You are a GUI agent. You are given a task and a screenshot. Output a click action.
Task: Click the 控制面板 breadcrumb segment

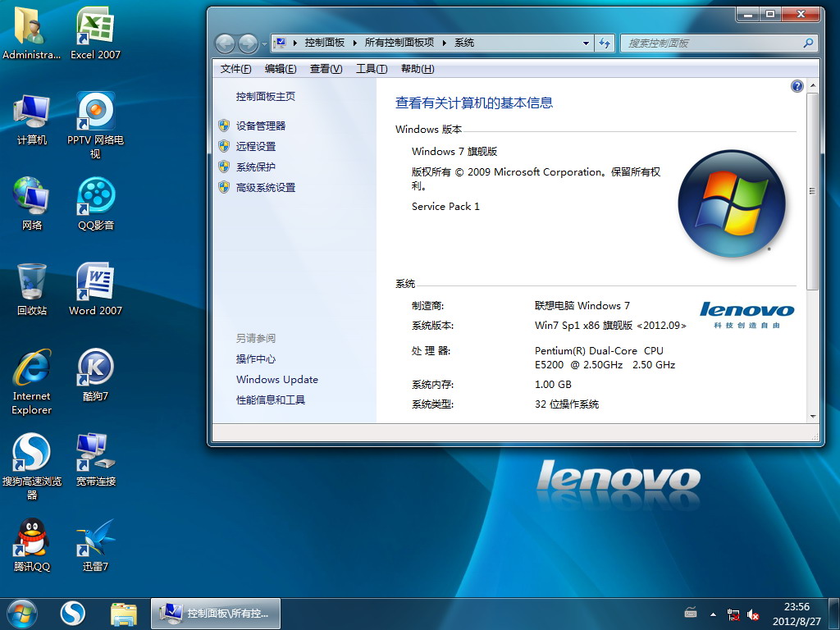point(325,43)
